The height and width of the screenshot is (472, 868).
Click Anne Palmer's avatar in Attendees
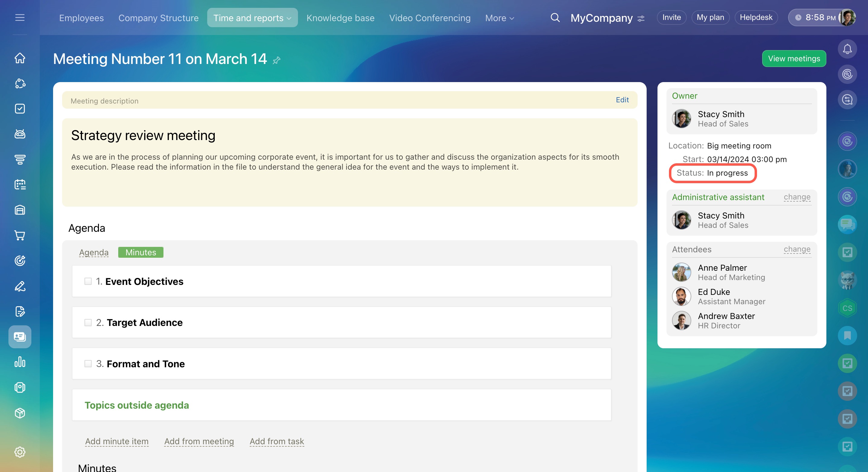click(x=681, y=273)
